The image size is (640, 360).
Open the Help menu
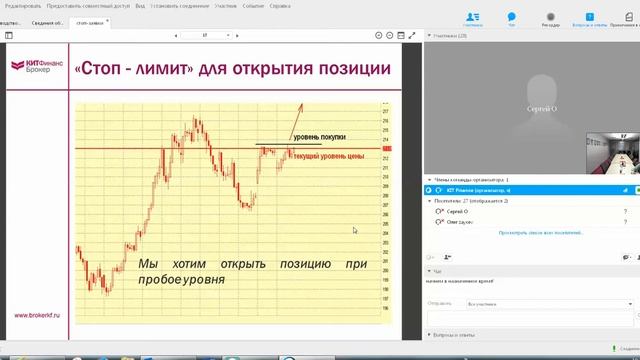tap(280, 6)
